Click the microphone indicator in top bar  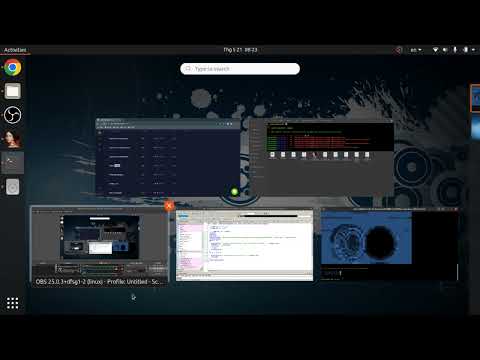coord(455,50)
